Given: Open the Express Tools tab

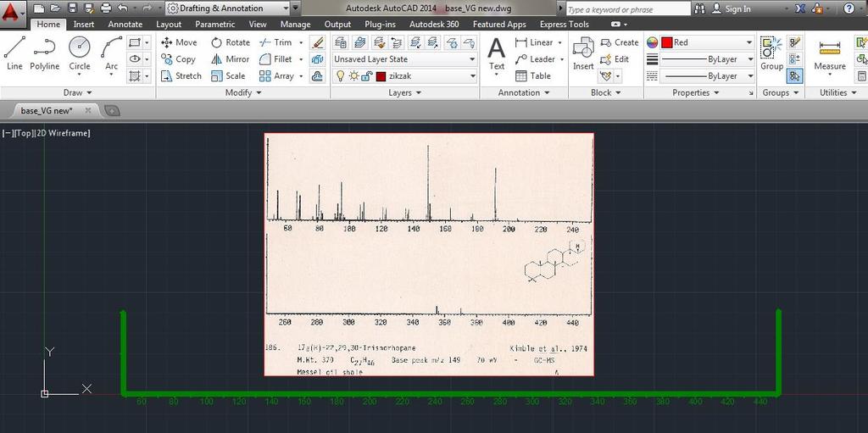Looking at the screenshot, I should tap(564, 25).
